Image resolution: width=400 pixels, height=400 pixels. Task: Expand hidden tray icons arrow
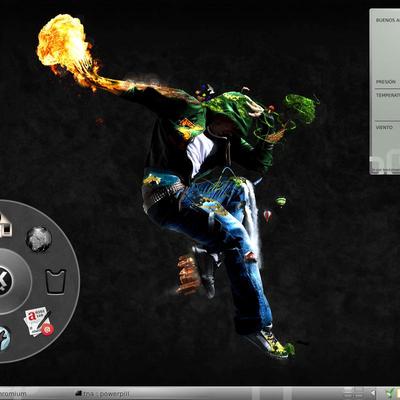pos(373,394)
